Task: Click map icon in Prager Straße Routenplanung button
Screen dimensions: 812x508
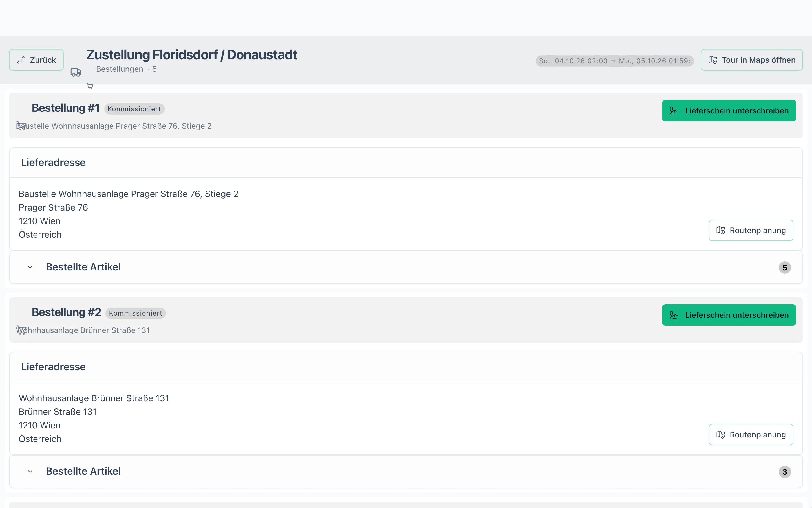Action: pos(720,230)
